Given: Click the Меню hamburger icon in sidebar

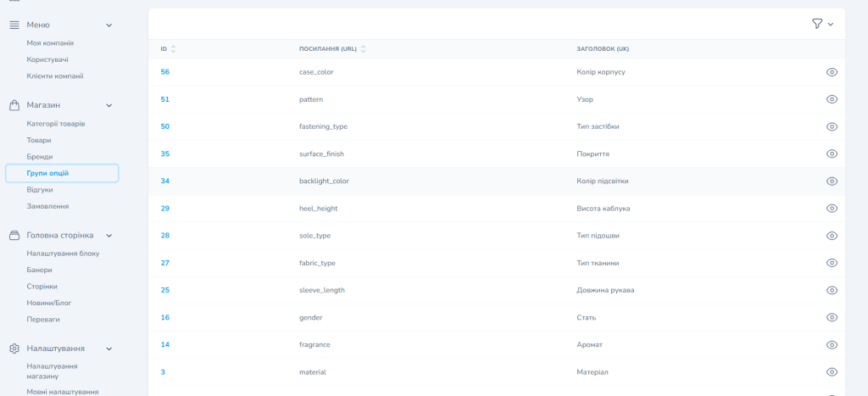Looking at the screenshot, I should (x=14, y=25).
